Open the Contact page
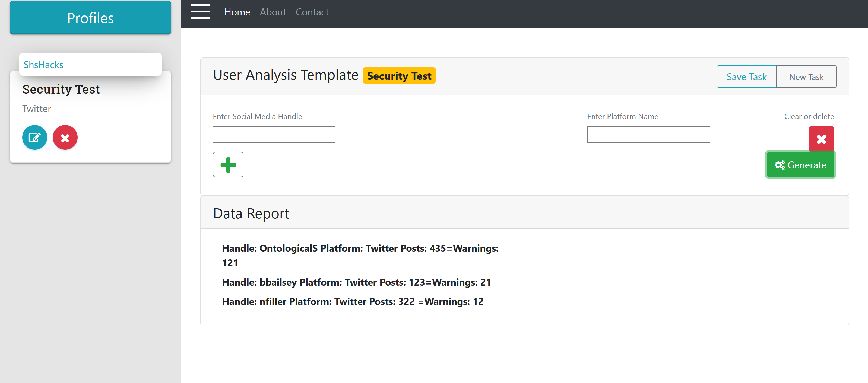 tap(312, 12)
